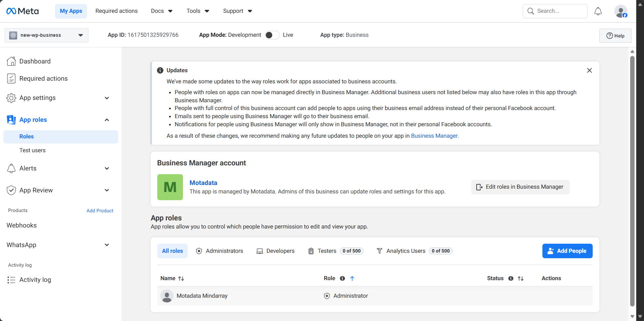
Task: Expand the App settings section chevron
Action: tap(107, 98)
